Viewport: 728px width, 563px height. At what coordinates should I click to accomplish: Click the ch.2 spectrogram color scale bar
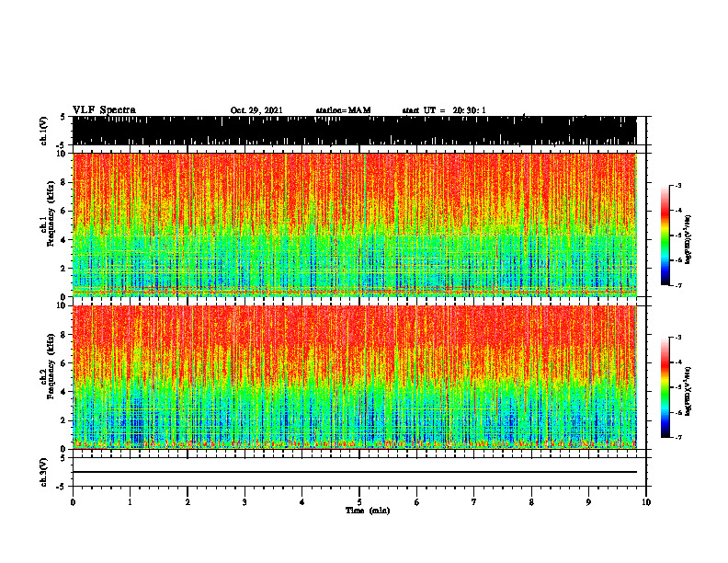coord(665,387)
